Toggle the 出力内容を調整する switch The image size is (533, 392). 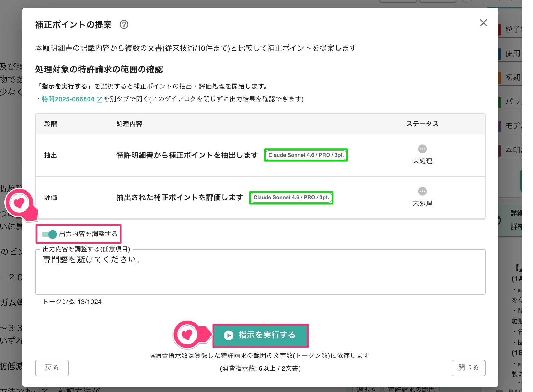pyautogui.click(x=49, y=234)
